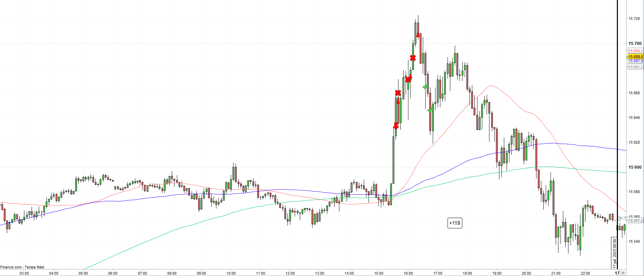
Task: Click the 15 700 price axis label
Action: [x=635, y=44]
